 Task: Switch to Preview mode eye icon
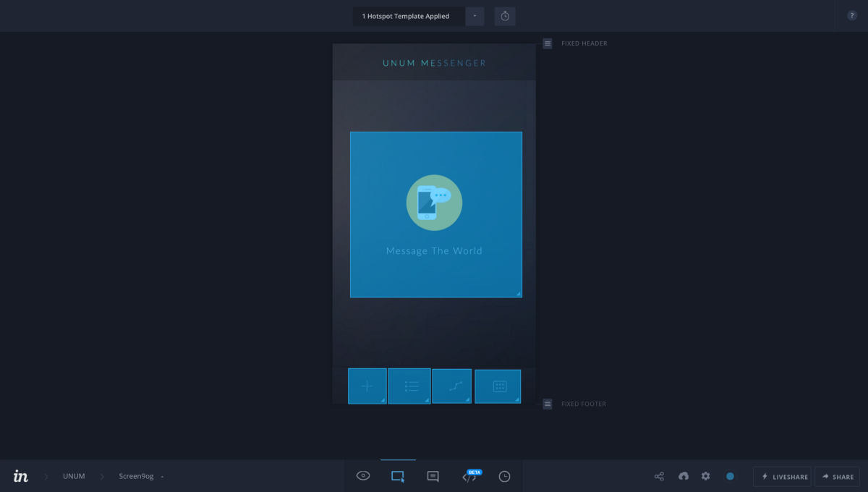pos(363,476)
